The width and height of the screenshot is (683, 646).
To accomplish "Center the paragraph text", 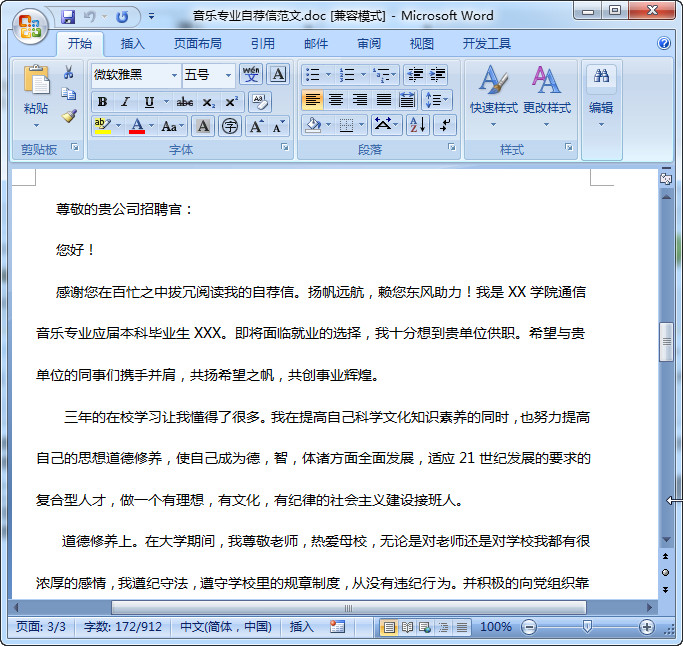I will [x=336, y=100].
